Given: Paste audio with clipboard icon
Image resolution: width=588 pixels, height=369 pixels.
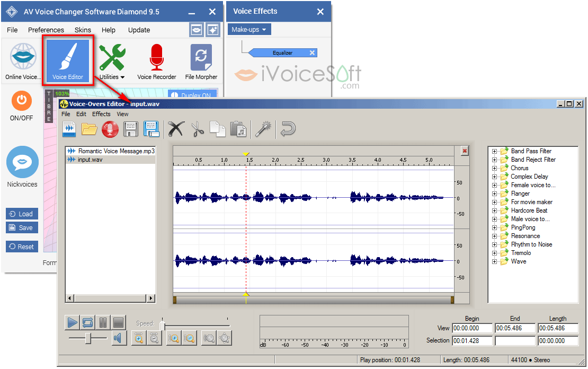Looking at the screenshot, I should tap(238, 129).
